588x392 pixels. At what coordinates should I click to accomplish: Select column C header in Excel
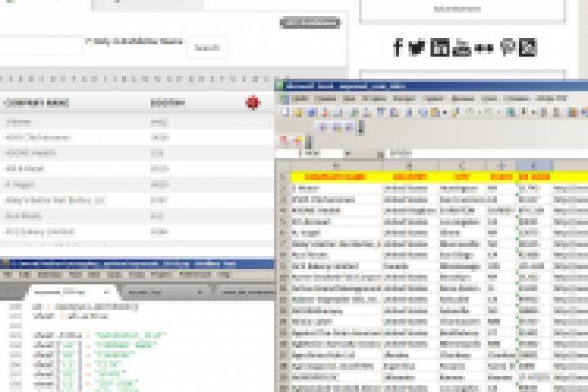(462, 166)
